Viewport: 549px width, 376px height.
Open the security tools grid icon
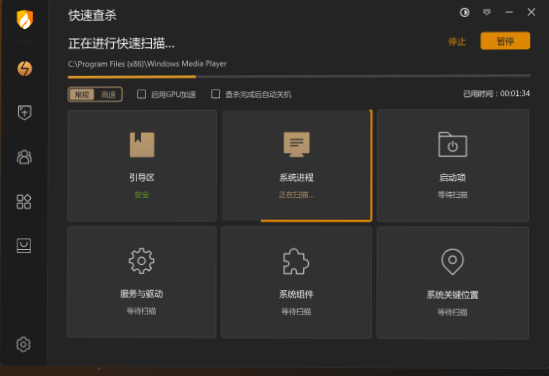tap(24, 202)
